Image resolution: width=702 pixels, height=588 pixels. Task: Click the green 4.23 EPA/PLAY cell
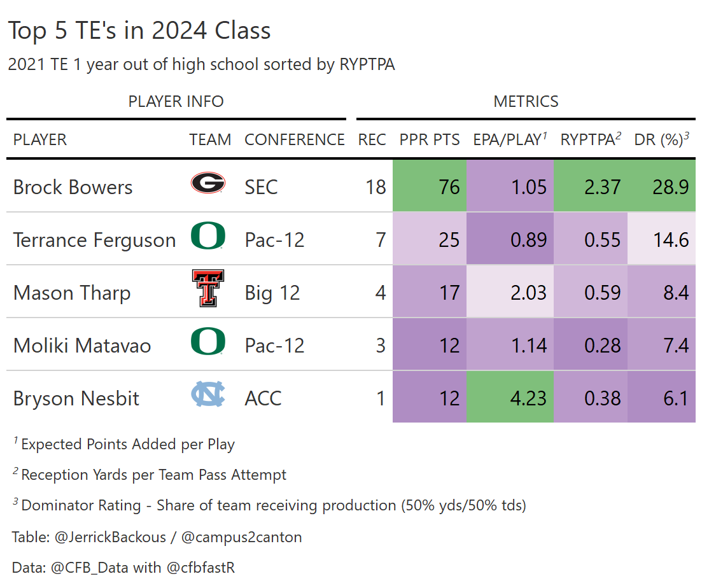tap(510, 397)
